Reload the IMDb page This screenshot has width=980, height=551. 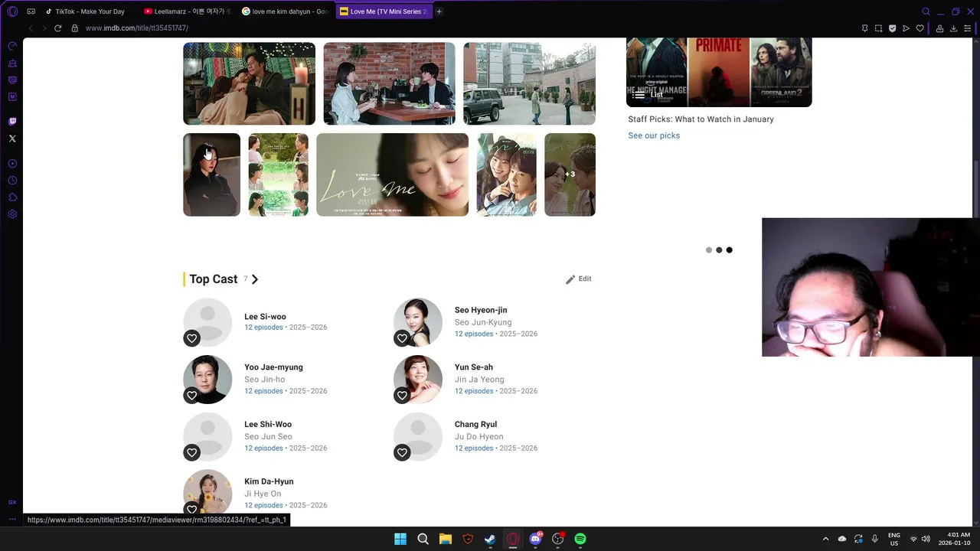(57, 28)
